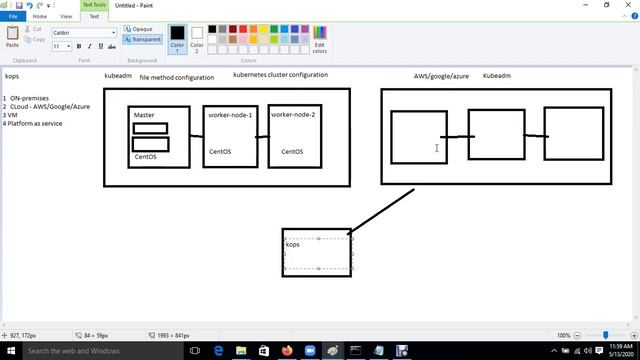This screenshot has height=360, width=640.
Task: Click 'kubernetes cluster configuration' text
Action: [x=280, y=75]
